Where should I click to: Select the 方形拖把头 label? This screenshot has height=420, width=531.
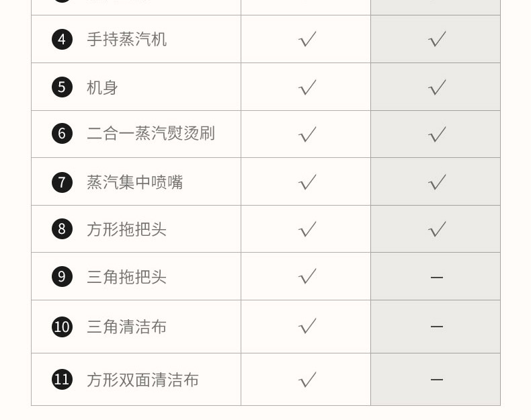pyautogui.click(x=126, y=229)
